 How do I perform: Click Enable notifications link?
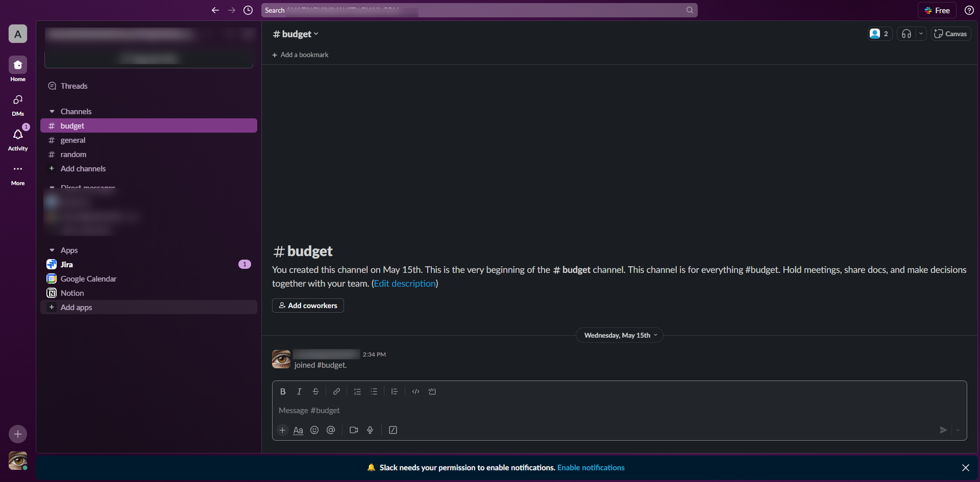[591, 468]
